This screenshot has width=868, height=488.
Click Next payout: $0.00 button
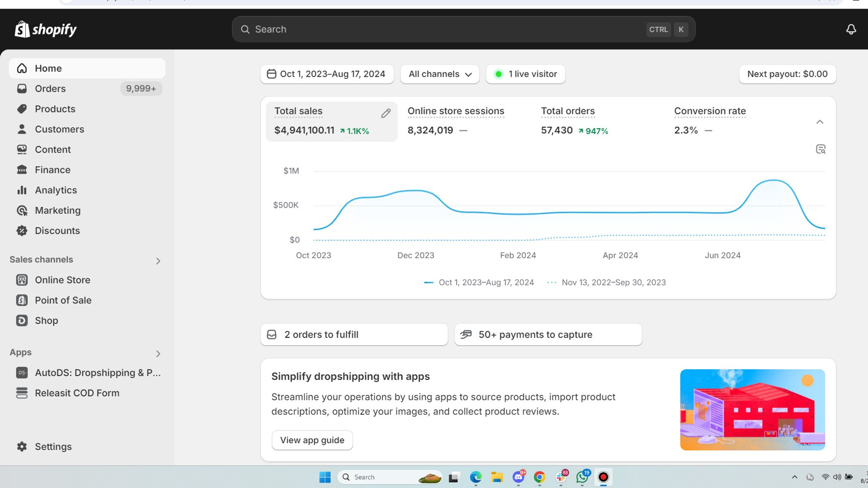click(x=787, y=74)
